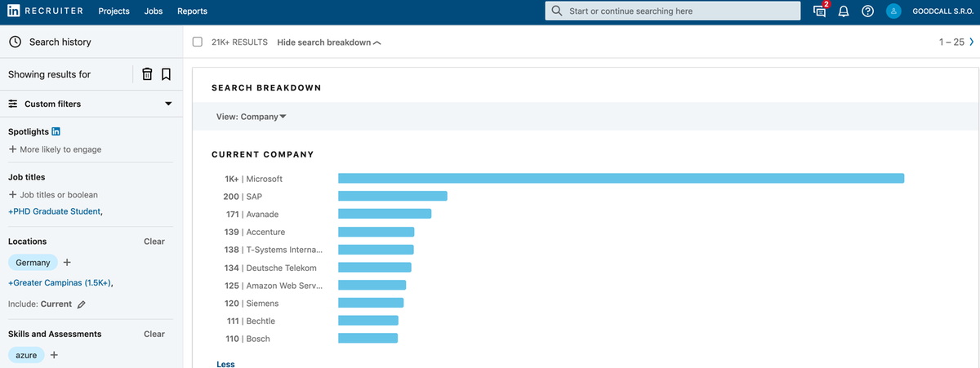Add suggested +Greater Campinas location
Screen dimensions: 980x368
point(60,283)
